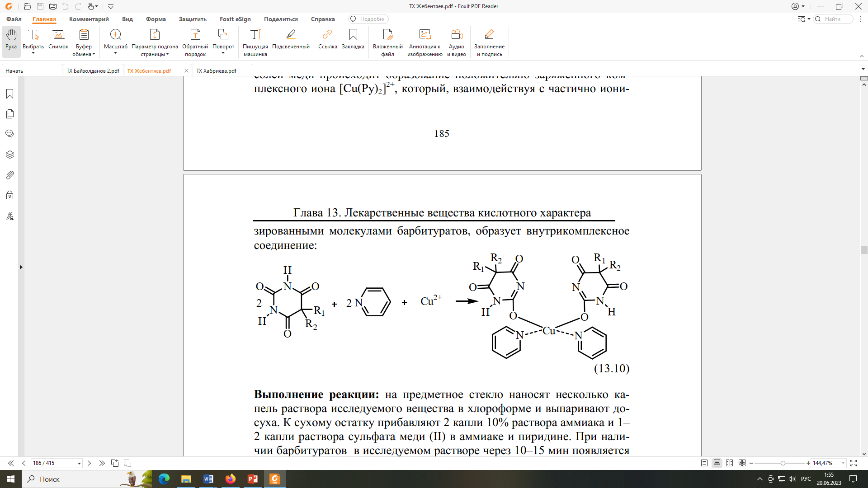Open the comments panel in sidebar
Viewport: 868px width, 488px height.
pos(9,134)
